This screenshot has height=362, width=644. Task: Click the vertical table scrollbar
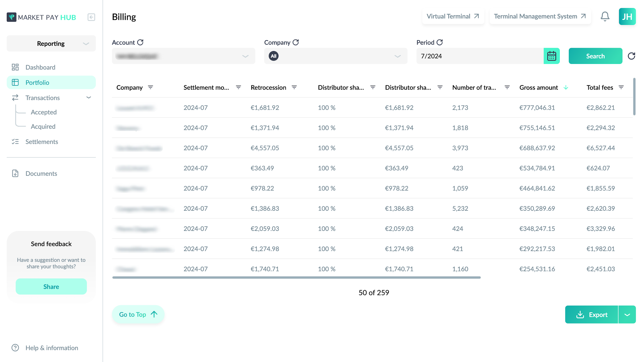[x=634, y=97]
